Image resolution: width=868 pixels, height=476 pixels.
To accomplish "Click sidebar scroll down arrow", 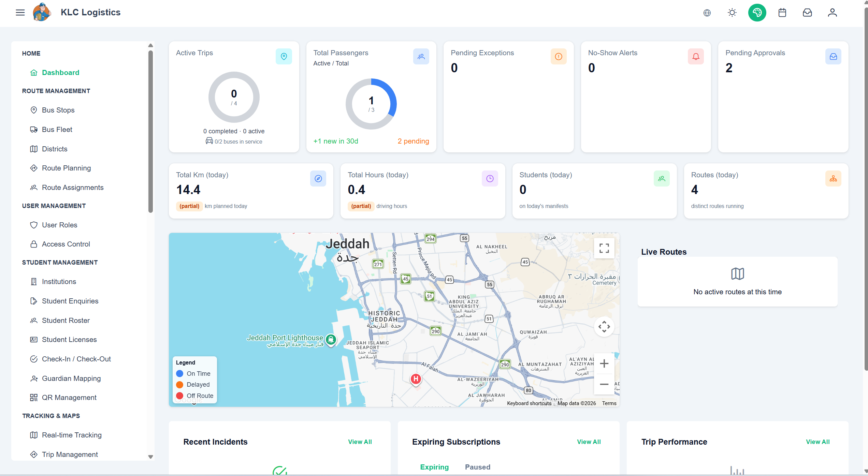I will (x=150, y=457).
